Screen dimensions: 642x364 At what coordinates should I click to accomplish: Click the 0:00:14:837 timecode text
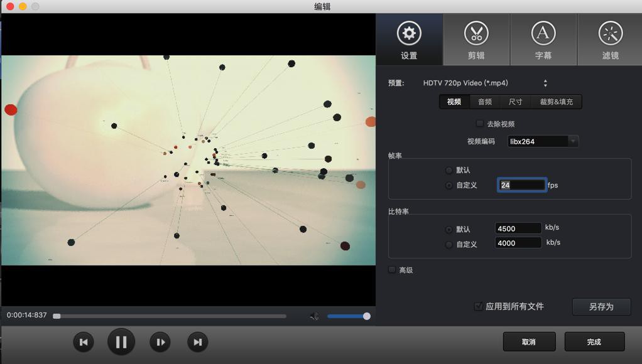coord(26,315)
